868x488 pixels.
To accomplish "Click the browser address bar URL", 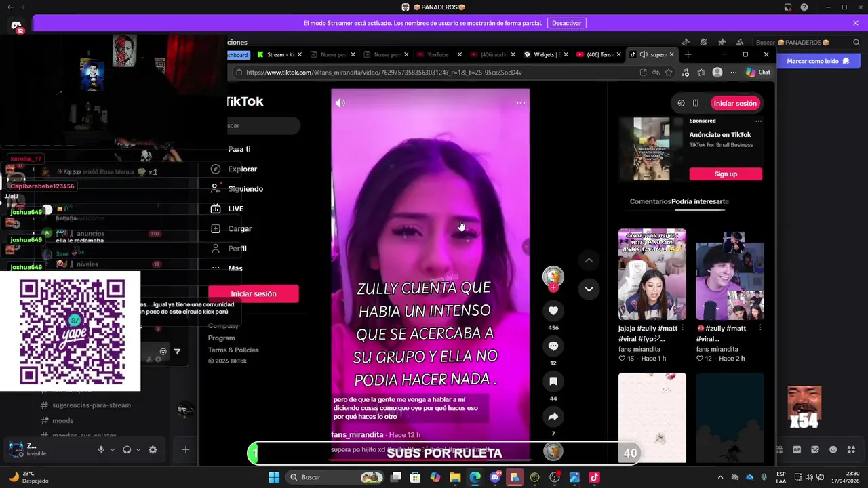I will pyautogui.click(x=384, y=73).
